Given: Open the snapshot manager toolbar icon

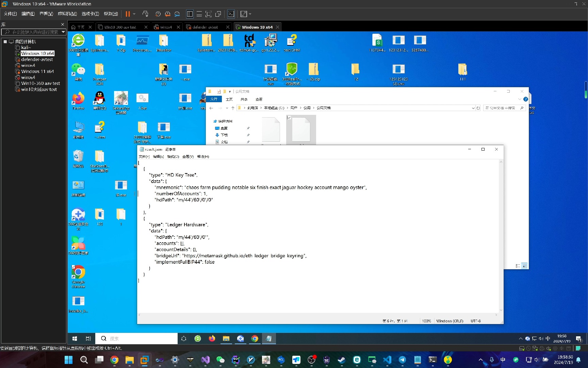Looking at the screenshot, I should 177,14.
